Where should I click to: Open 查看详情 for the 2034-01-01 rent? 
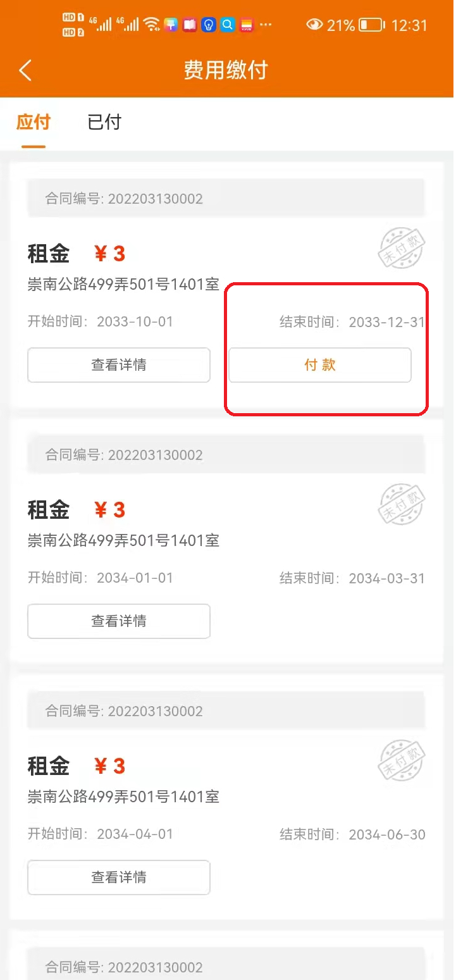(x=119, y=621)
